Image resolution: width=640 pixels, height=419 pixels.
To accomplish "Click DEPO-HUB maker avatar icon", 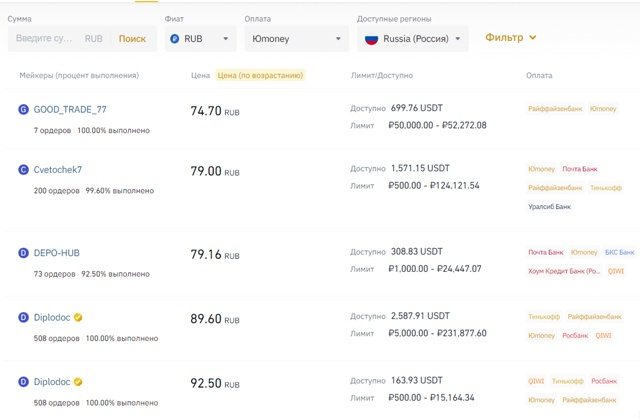I will pos(23,254).
